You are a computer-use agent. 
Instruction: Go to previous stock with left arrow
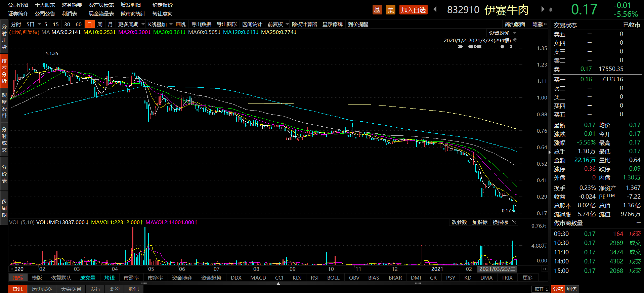[x=435, y=9]
